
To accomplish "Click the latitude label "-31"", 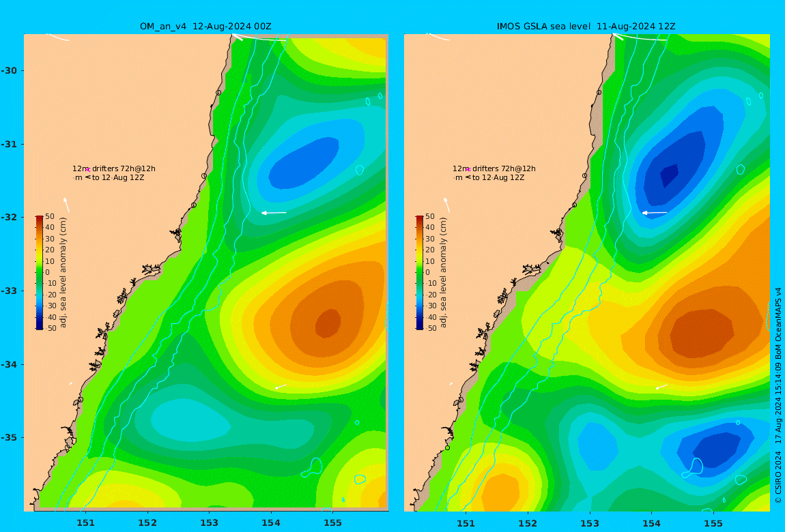I will pyautogui.click(x=9, y=144).
